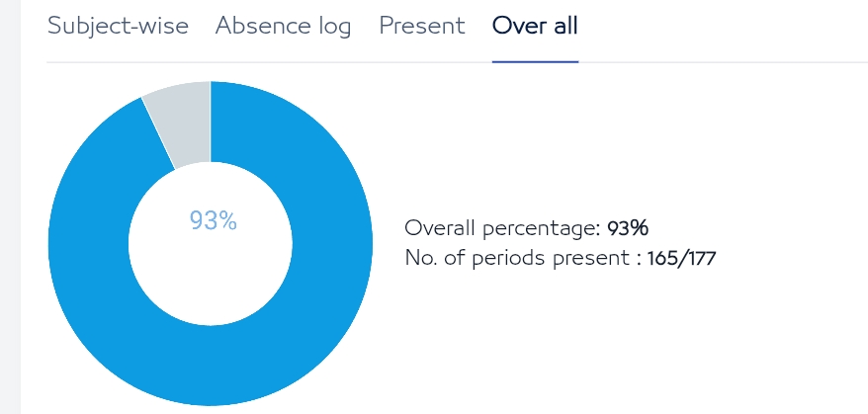868x414 pixels.
Task: Click the blue underline beneath Over all
Action: tap(535, 61)
